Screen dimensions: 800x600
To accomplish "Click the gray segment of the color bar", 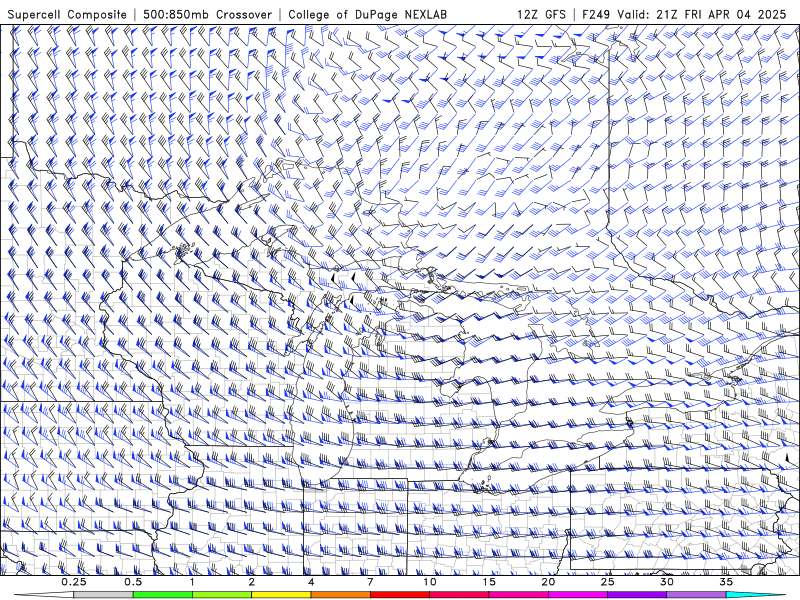I will pos(103,595).
